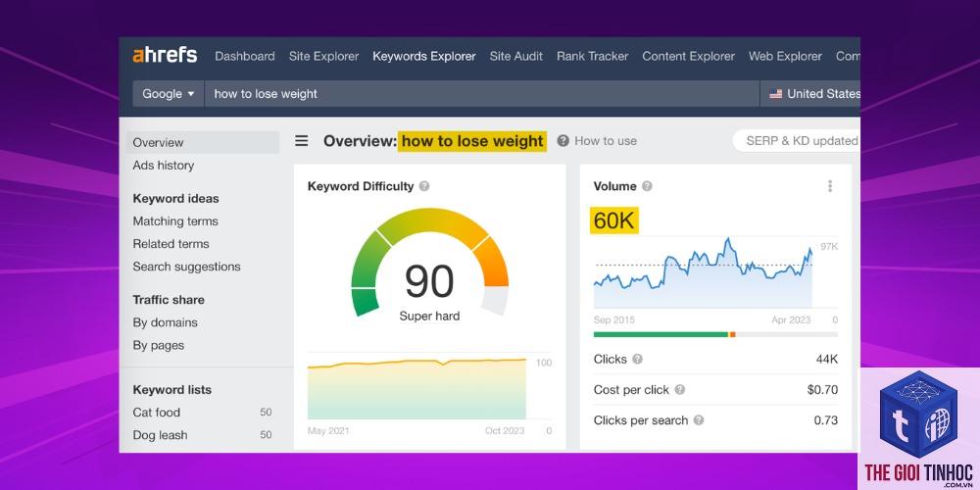Open Ads history in the sidebar
This screenshot has height=490, width=980.
163,166
